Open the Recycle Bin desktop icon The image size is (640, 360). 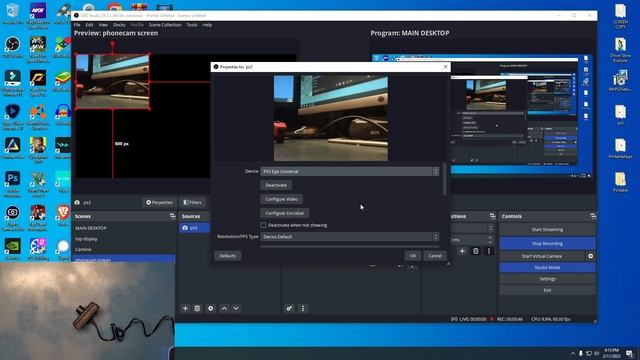pos(12,13)
